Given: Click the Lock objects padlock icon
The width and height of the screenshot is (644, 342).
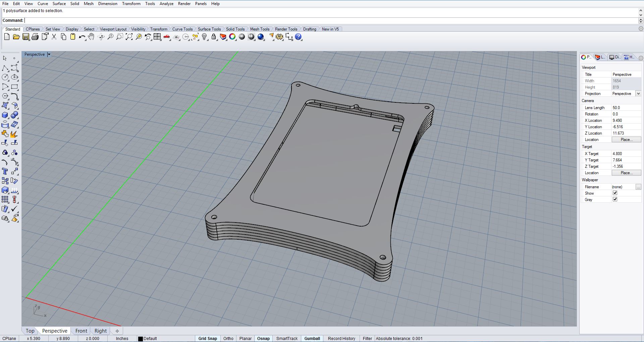Looking at the screenshot, I should coord(214,37).
